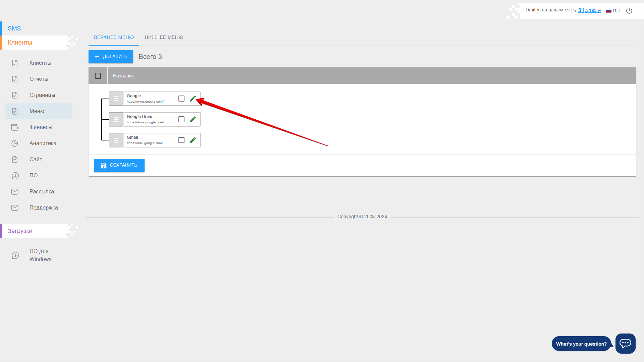Open Страницы in the sidebar
Viewport: 644px width, 362px height.
click(42, 95)
